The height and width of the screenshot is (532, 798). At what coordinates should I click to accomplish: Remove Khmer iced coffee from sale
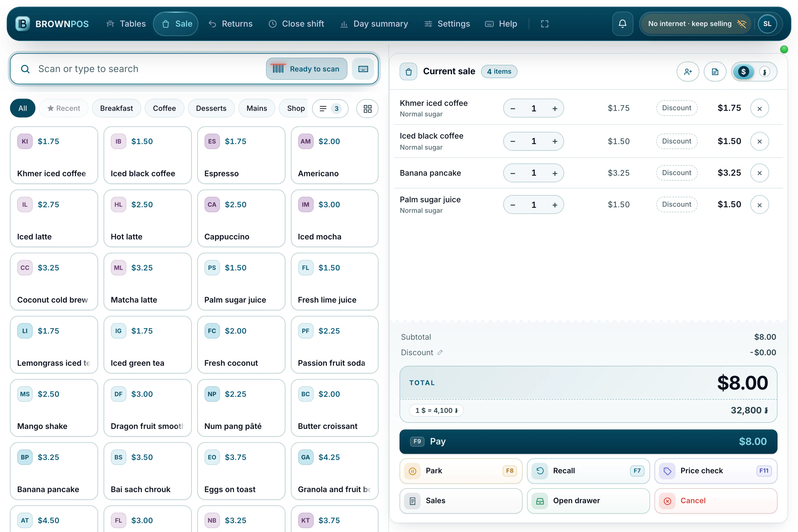759,108
